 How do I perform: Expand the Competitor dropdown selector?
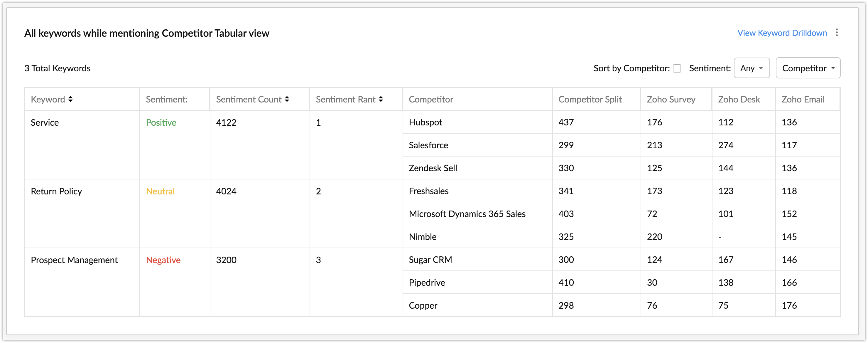click(808, 68)
